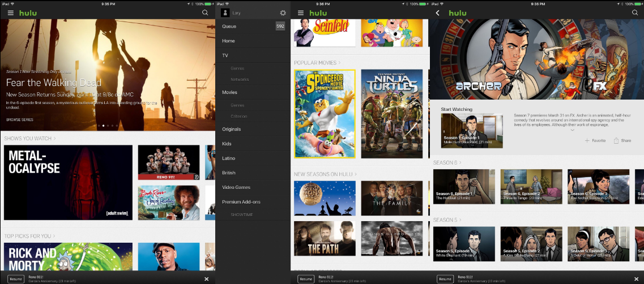
Task: Open SpongeBob Movie poster
Action: point(325,114)
